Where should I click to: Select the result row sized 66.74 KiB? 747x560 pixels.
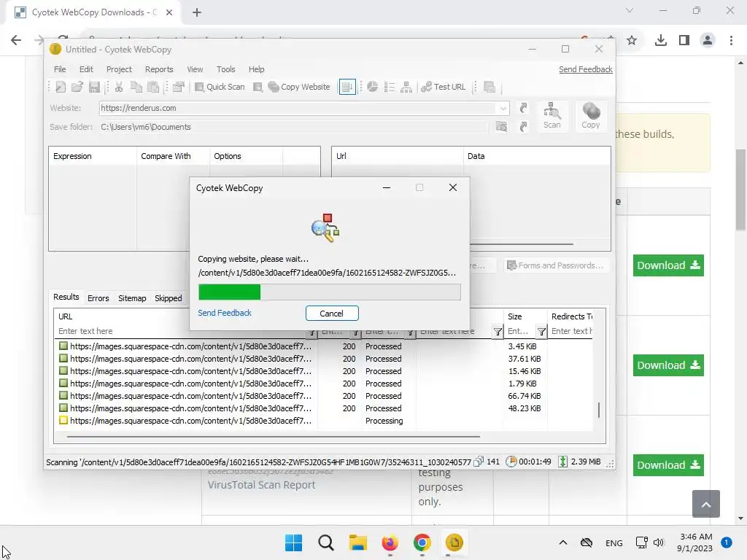(x=325, y=396)
